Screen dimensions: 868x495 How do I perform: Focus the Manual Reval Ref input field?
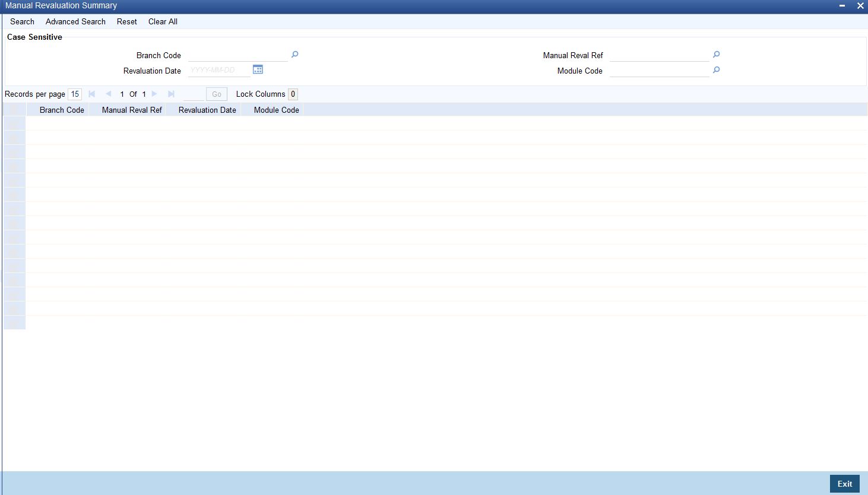tap(659, 55)
